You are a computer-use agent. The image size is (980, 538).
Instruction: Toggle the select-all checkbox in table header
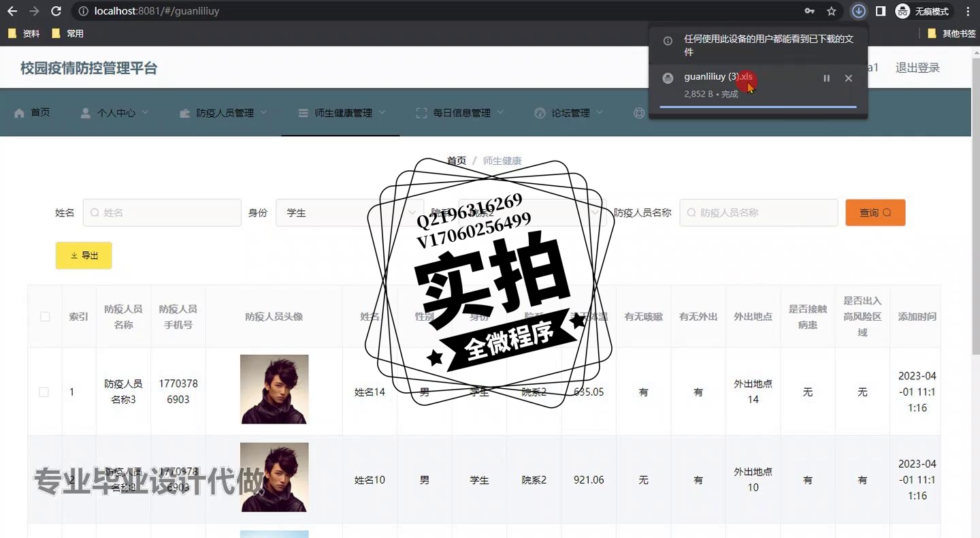click(45, 317)
